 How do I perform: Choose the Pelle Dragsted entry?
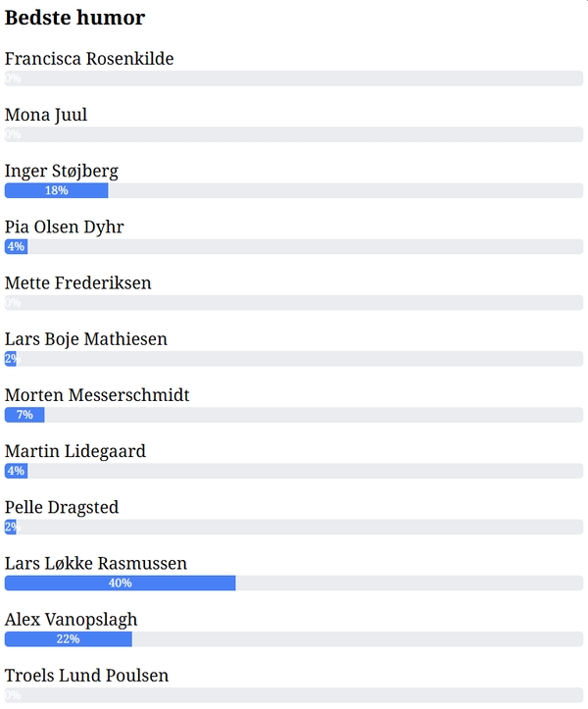[x=62, y=507]
